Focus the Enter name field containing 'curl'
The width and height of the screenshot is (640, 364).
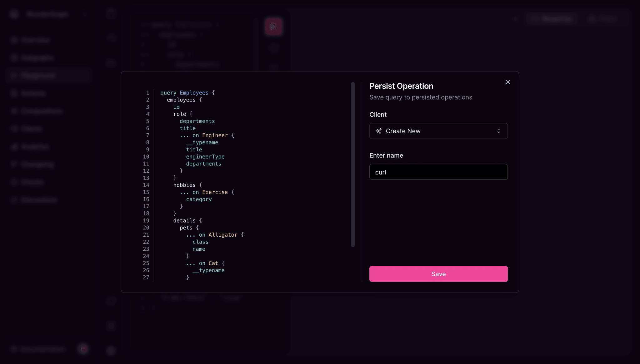click(x=438, y=172)
